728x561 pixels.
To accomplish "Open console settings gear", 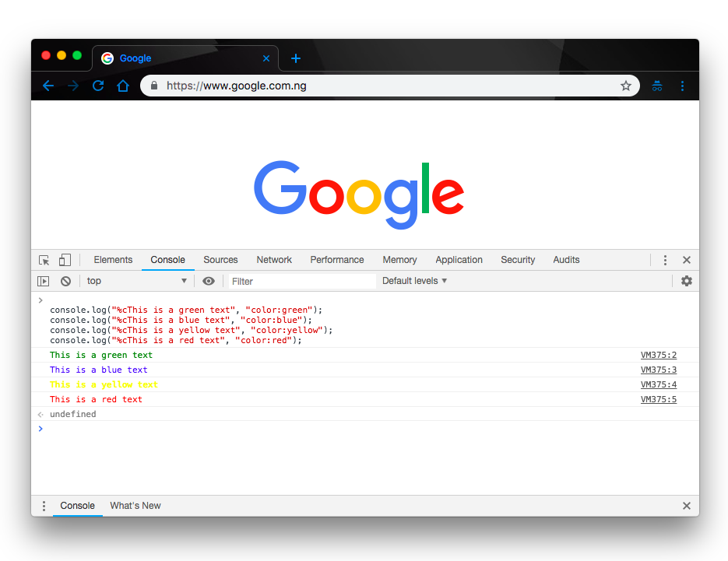I will pos(686,281).
